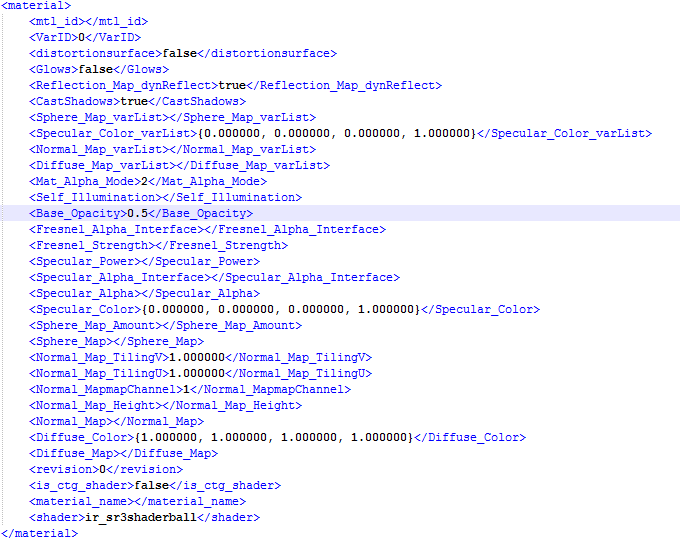Click the false value in Glows line
The width and height of the screenshot is (680, 541).
tap(97, 69)
